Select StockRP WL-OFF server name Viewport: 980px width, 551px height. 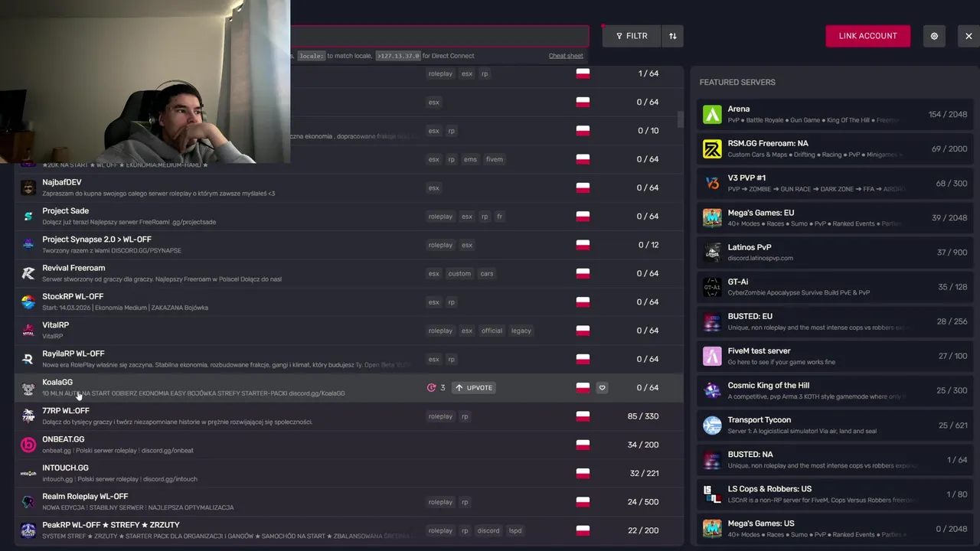(73, 296)
